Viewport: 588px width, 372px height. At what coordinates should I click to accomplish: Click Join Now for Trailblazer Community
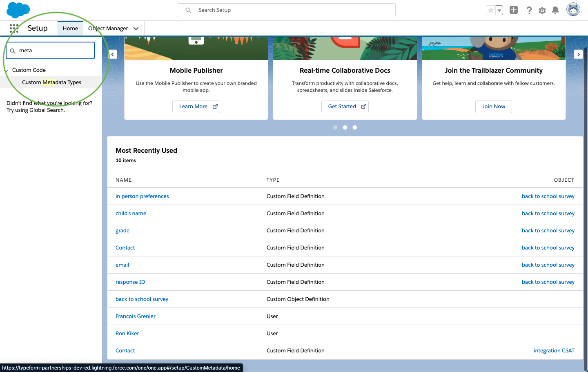[x=494, y=106]
